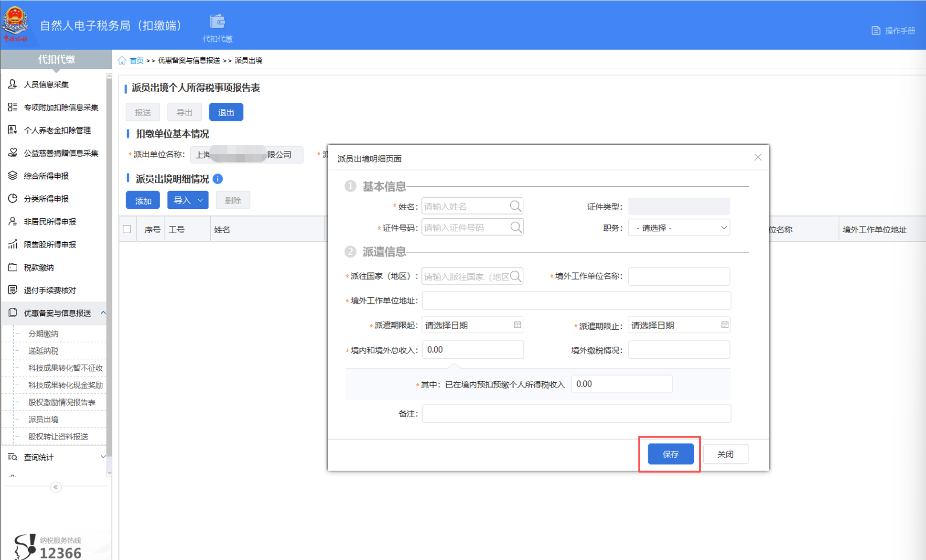Click the search magnifier in the 姓名 field

(516, 205)
